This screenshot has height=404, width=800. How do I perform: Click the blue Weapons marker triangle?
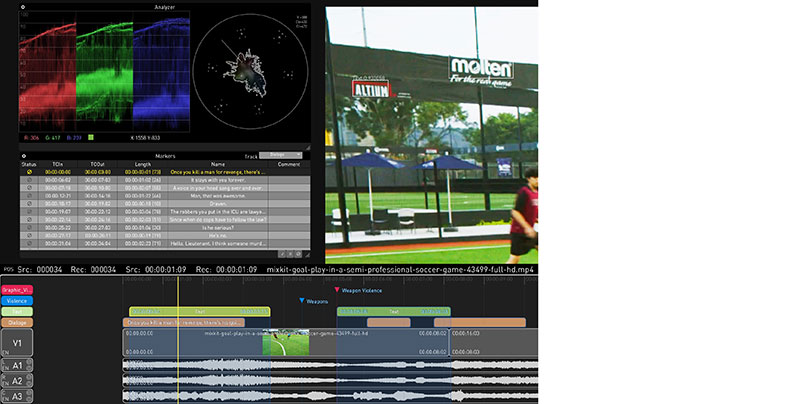tap(302, 300)
